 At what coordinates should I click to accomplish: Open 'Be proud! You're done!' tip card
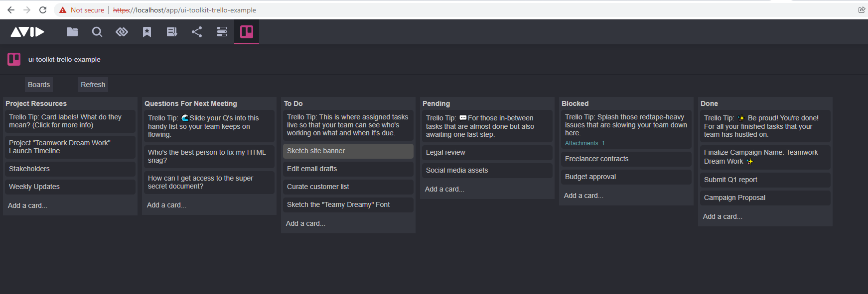click(765, 126)
